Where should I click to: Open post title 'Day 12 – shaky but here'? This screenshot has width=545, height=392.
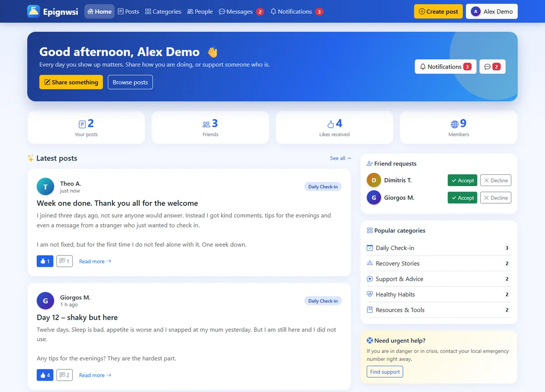point(77,317)
